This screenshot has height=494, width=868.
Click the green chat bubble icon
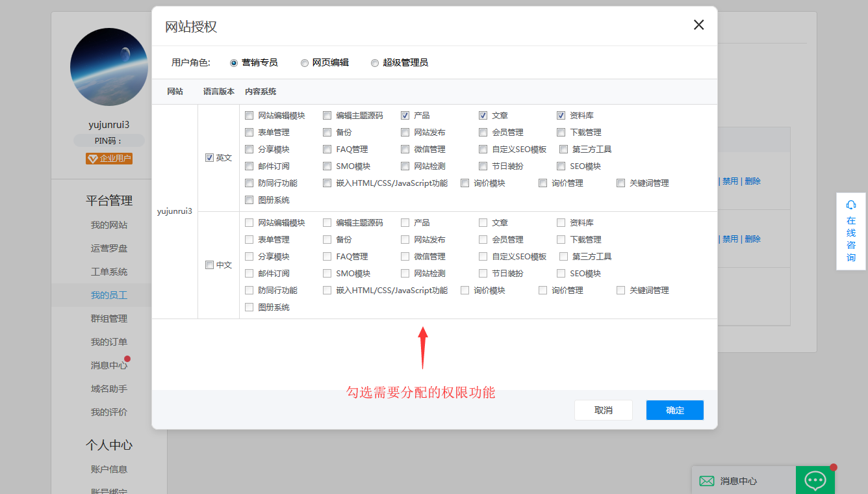815,480
